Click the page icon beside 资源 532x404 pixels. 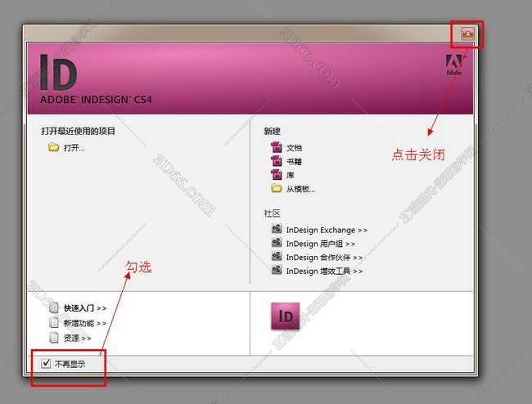[x=54, y=337]
